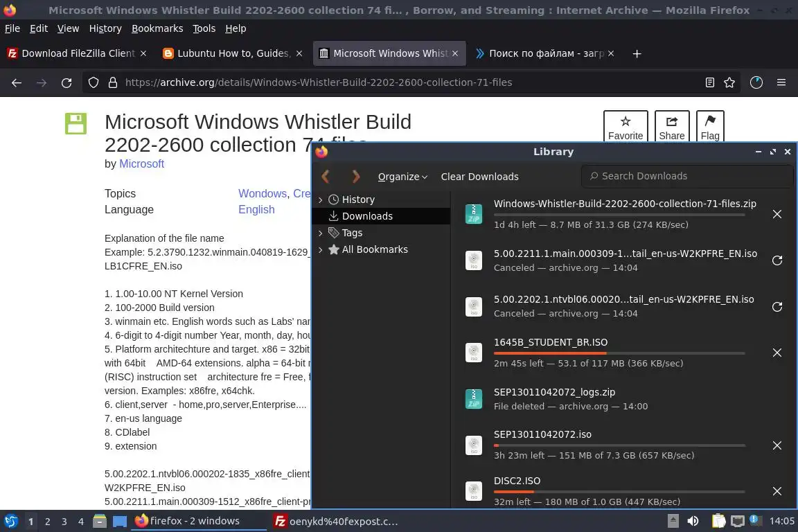Viewport: 798px width, 532px height.
Task: Open the View menu
Action: (68, 28)
